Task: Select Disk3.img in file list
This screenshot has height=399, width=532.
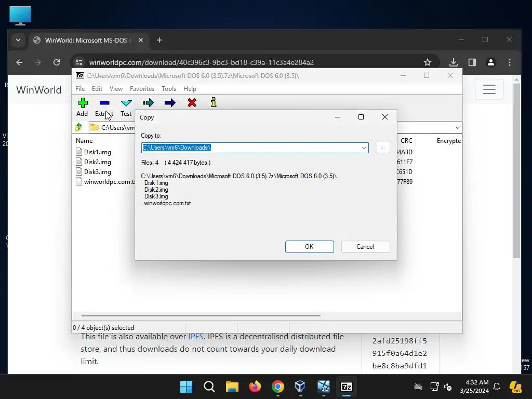Action: pyautogui.click(x=97, y=171)
